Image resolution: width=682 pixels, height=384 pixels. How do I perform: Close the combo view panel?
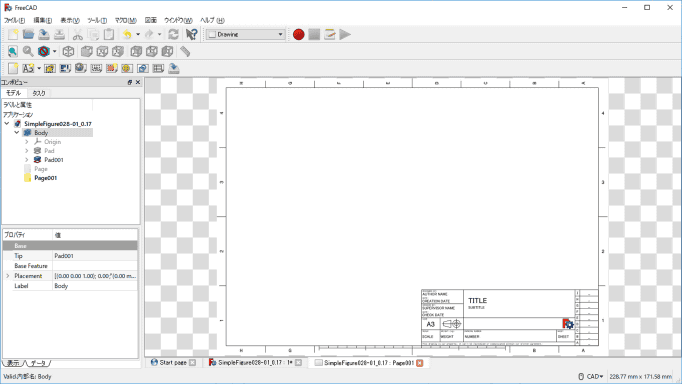click(138, 82)
